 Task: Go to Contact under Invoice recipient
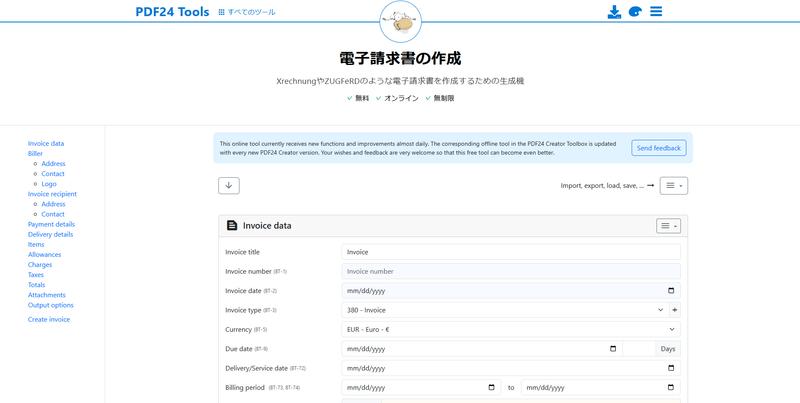click(x=53, y=214)
